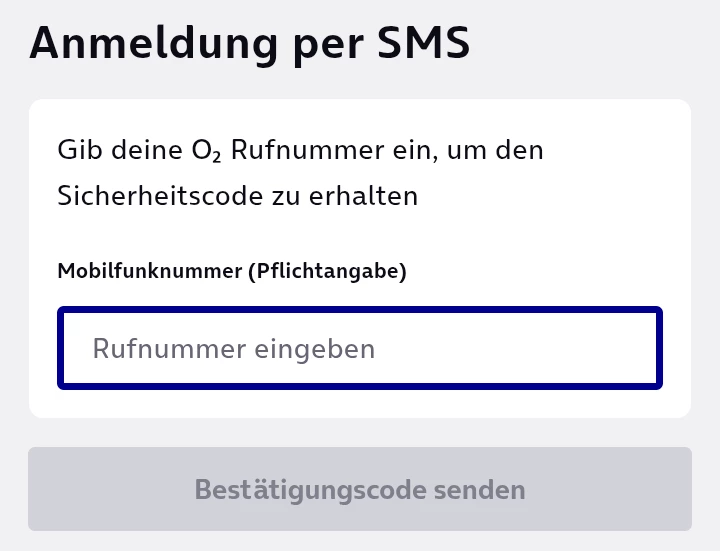Click the 'Sicherheitscode zu erhalten' text line

(x=237, y=196)
